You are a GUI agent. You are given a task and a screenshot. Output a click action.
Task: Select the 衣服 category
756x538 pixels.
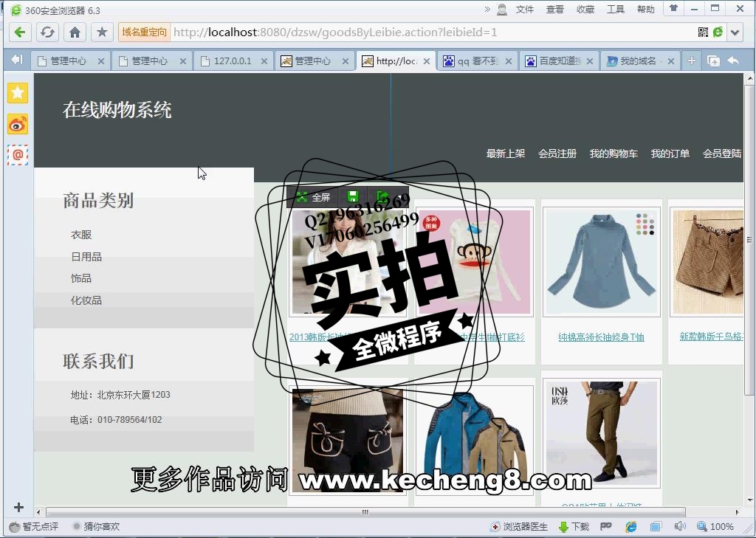pos(81,235)
